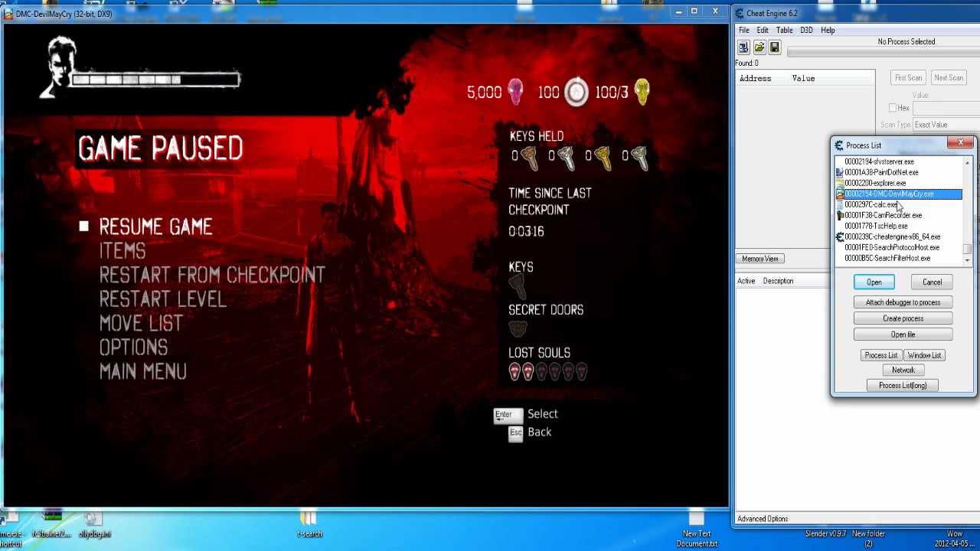This screenshot has height=551, width=980.
Task: Click the gold orb counter icon
Action: [x=642, y=92]
